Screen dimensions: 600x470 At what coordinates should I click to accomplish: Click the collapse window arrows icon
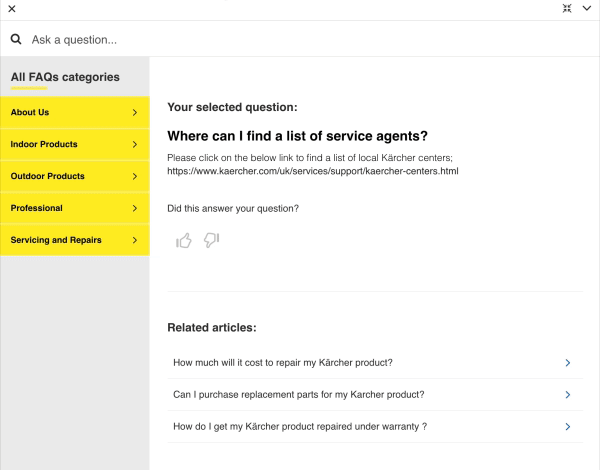pos(567,8)
